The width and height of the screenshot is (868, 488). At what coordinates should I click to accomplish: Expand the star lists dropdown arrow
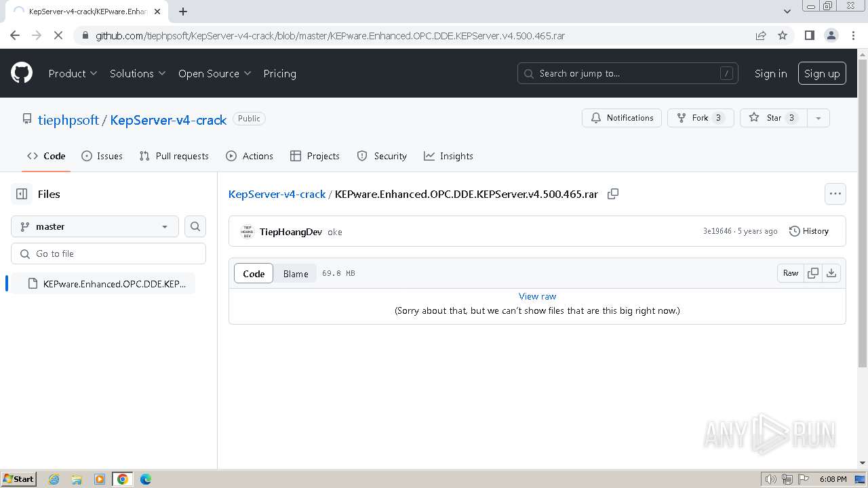pyautogui.click(x=818, y=118)
